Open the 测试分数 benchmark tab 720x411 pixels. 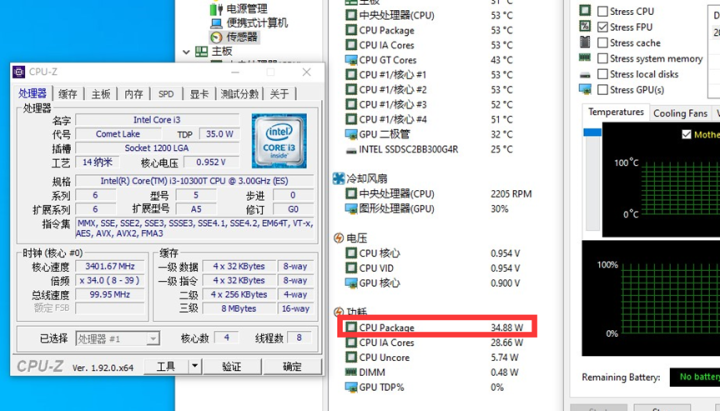click(240, 94)
